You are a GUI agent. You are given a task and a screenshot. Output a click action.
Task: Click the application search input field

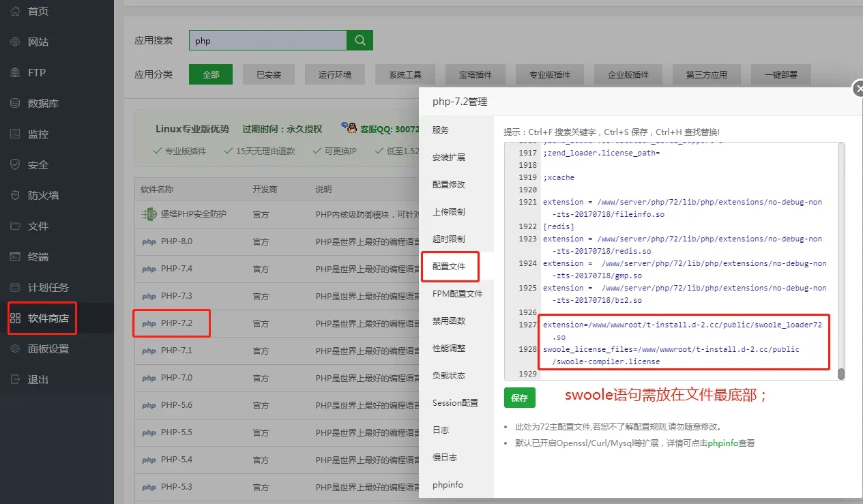click(267, 40)
